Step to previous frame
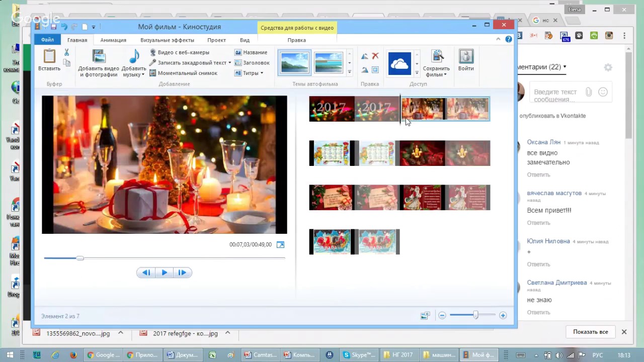 pos(146,273)
